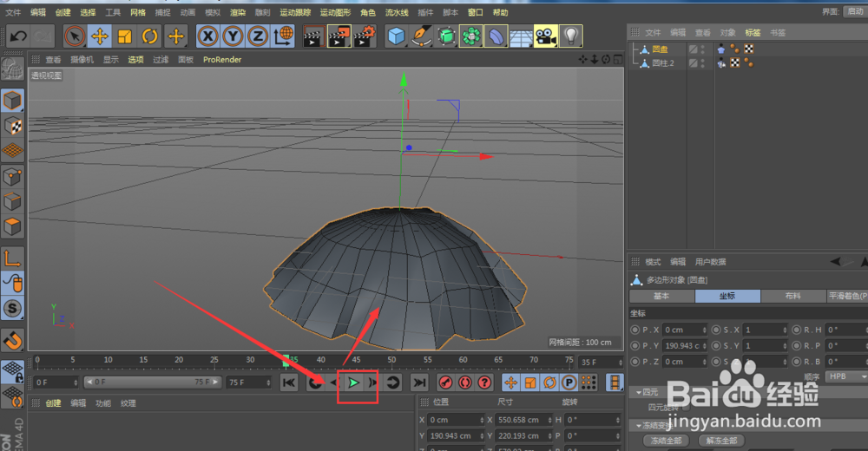Image resolution: width=868 pixels, height=451 pixels.
Task: Open viewport 摄像机 menu
Action: pyautogui.click(x=82, y=59)
